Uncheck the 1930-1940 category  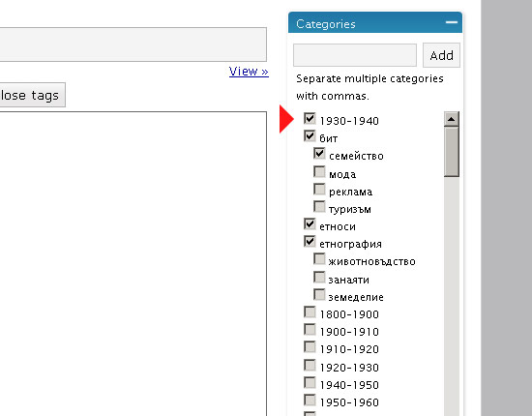[310, 119]
